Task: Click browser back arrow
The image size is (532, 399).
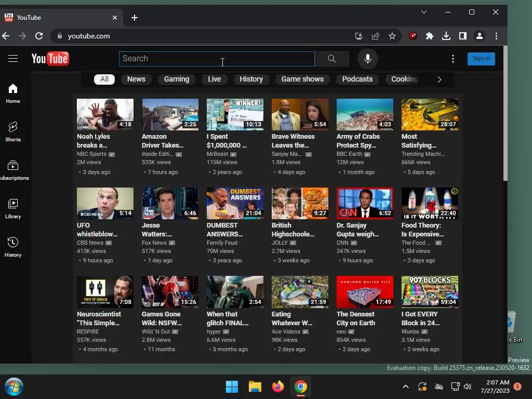Action: pyautogui.click(x=6, y=36)
